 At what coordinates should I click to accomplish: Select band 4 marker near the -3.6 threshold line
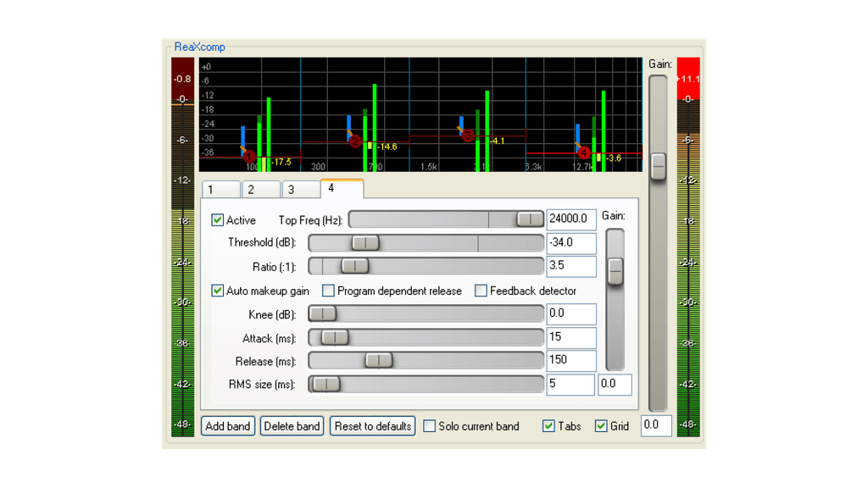point(583,152)
